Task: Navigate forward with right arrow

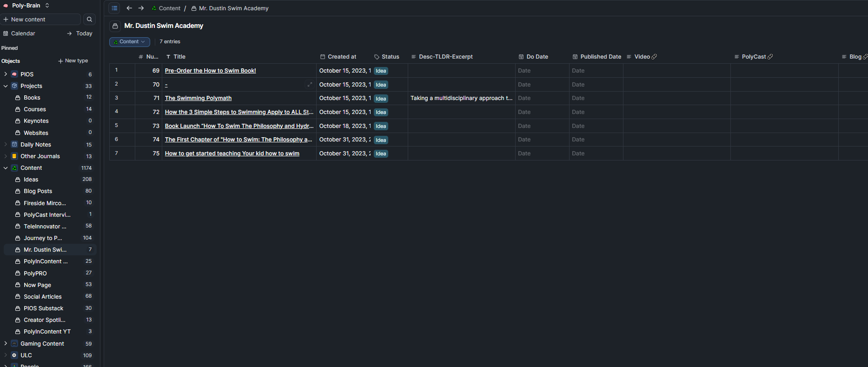Action: pos(141,8)
